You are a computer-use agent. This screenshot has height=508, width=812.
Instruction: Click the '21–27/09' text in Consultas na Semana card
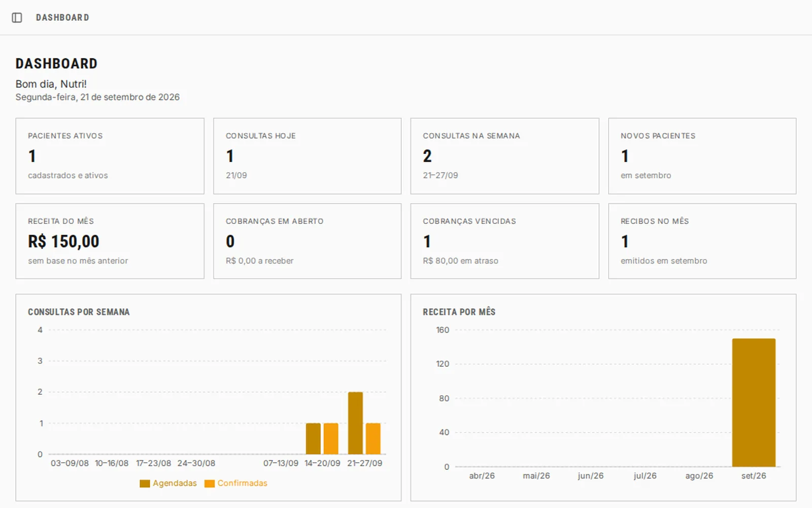(440, 175)
